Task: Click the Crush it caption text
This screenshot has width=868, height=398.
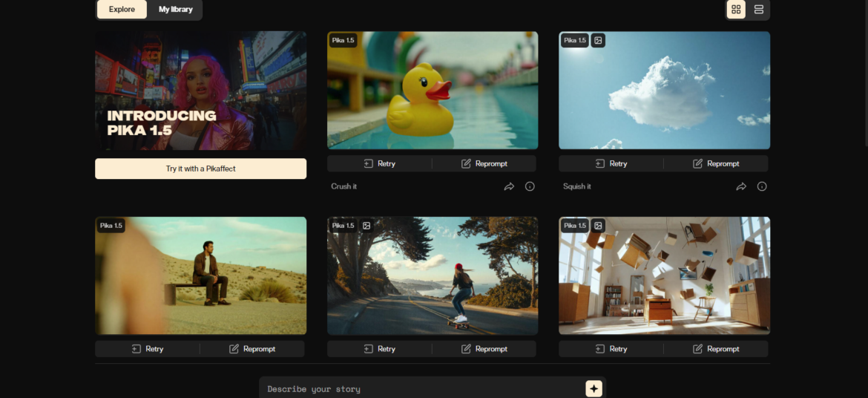Action: click(343, 187)
